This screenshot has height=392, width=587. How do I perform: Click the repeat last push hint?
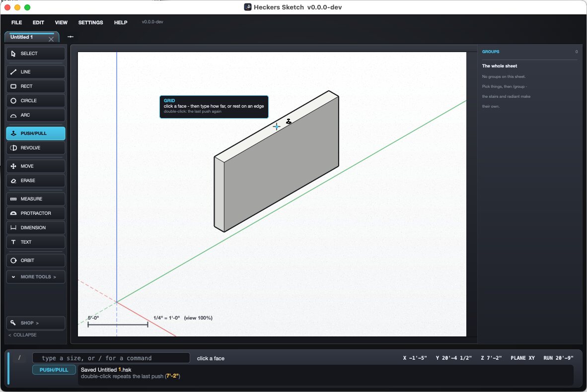pyautogui.click(x=130, y=376)
